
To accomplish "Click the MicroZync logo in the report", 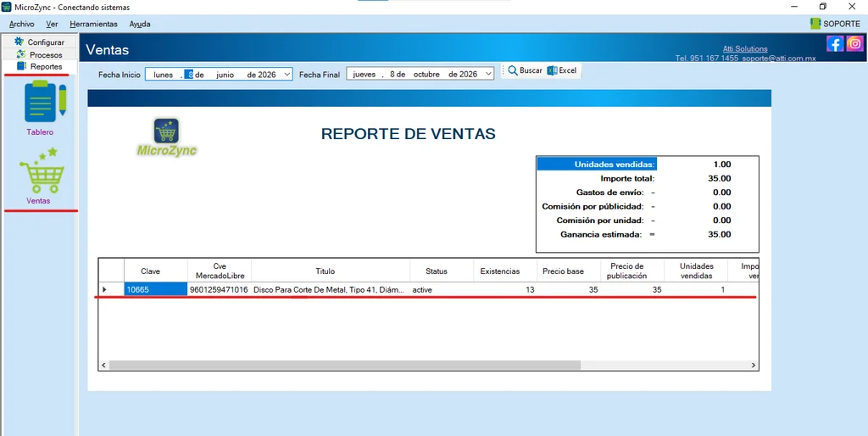I will coord(167,137).
